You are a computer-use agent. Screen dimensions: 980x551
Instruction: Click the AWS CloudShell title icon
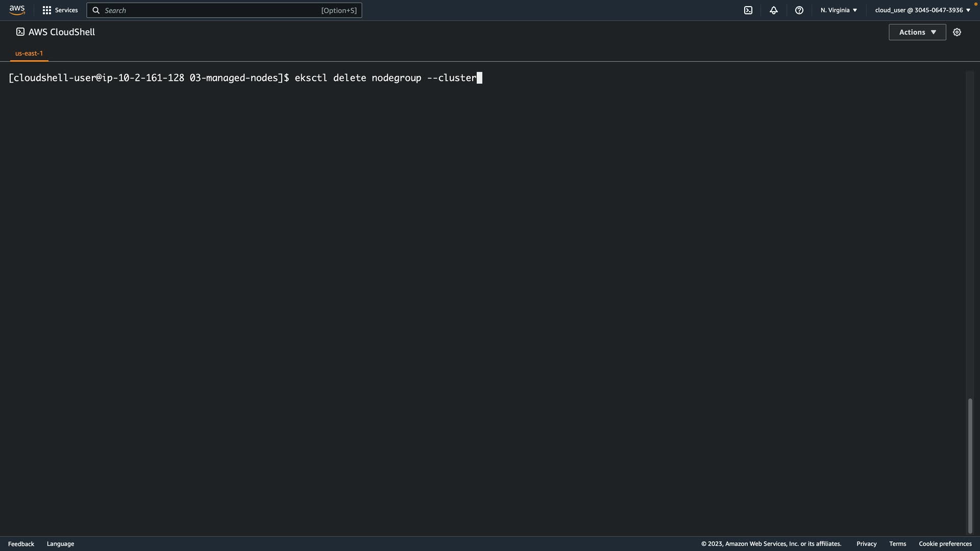(x=20, y=32)
